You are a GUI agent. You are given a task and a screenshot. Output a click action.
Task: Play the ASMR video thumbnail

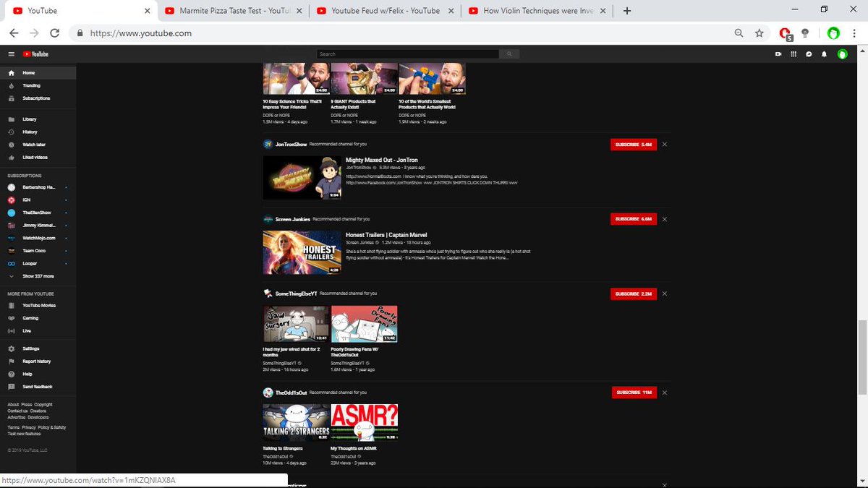point(365,422)
